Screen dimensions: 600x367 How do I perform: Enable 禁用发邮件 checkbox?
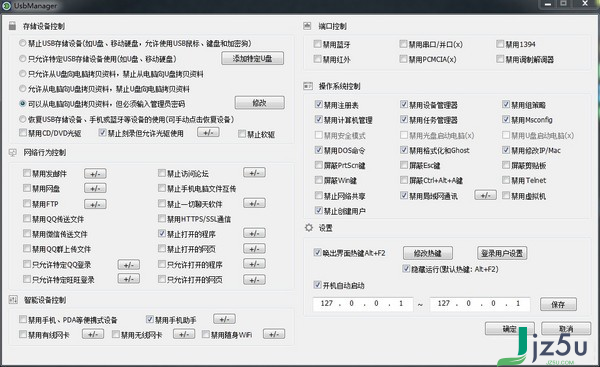[x=27, y=173]
